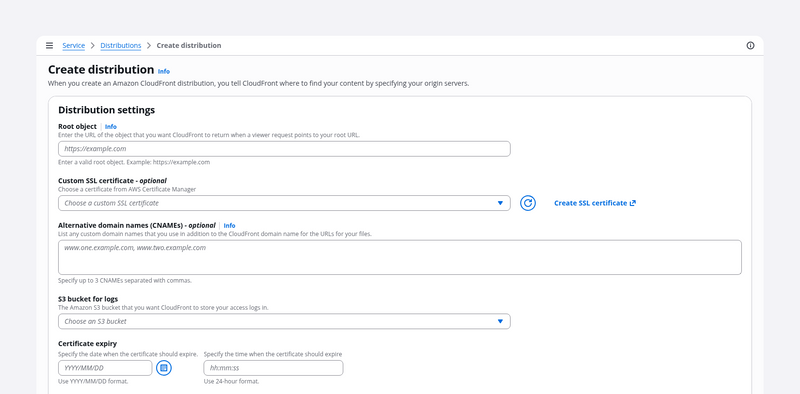Click the info circle icon at top right

(x=750, y=45)
